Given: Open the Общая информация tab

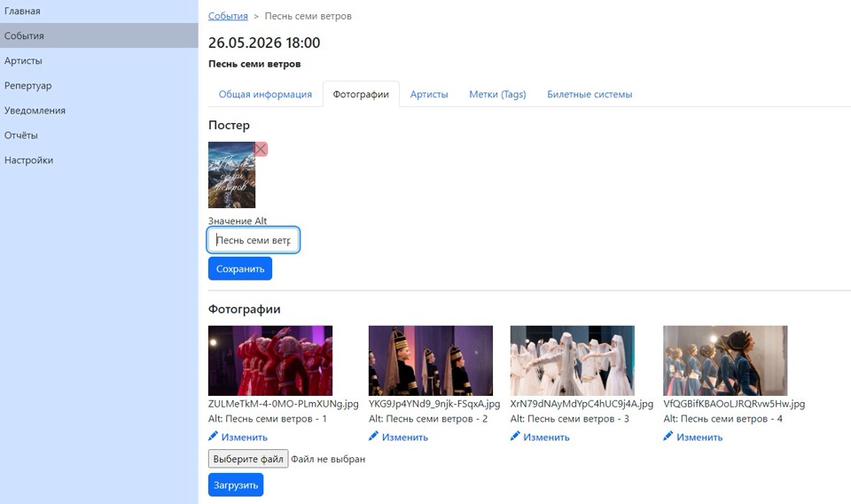Looking at the screenshot, I should pyautogui.click(x=265, y=95).
